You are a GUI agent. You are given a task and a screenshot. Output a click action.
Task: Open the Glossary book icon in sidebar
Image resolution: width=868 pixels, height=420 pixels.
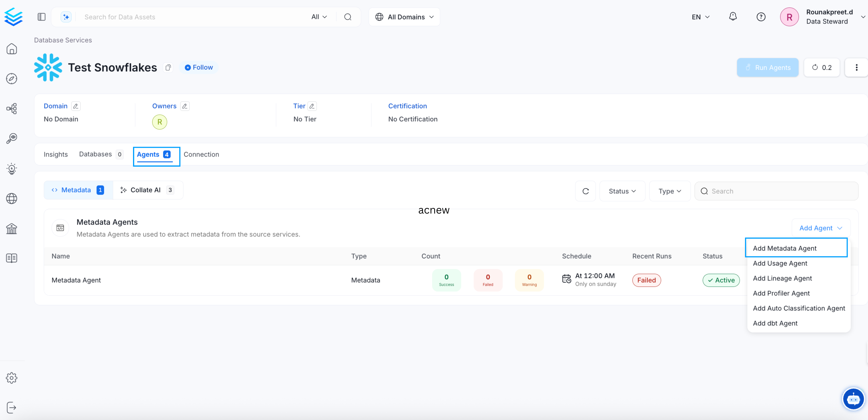tap(12, 258)
